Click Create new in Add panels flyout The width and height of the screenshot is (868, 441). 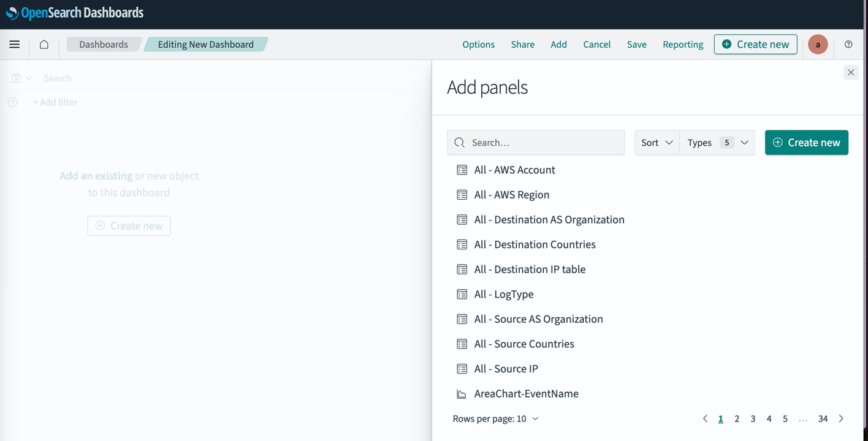tap(807, 143)
